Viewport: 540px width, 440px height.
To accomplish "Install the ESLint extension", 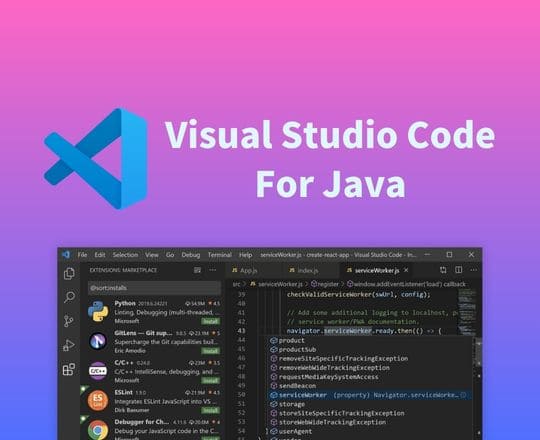I will pos(210,410).
